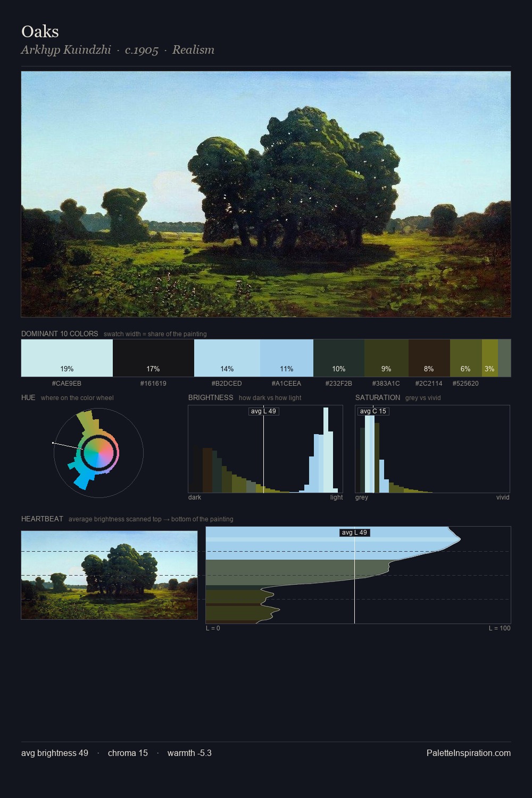532x798 pixels.
Task: Click the 'light' axis label
Action: [x=336, y=497]
